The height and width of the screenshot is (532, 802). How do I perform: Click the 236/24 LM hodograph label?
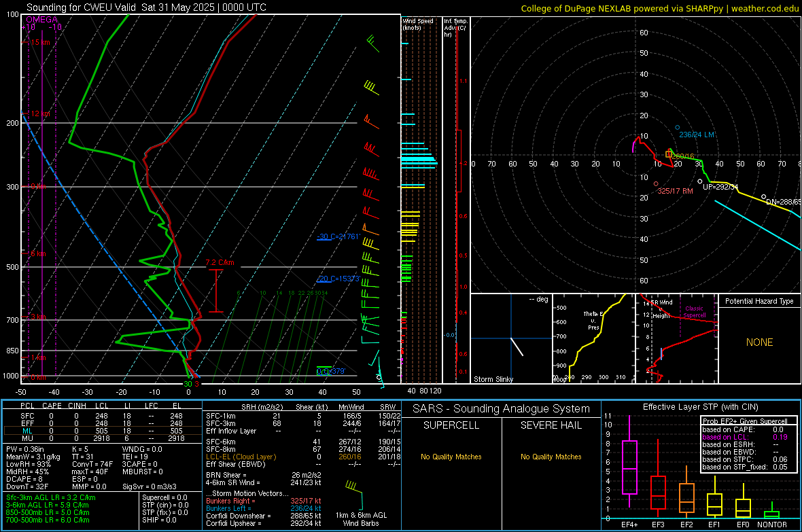pyautogui.click(x=697, y=135)
